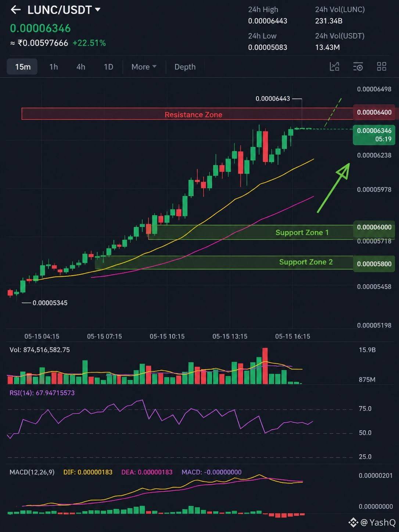Expand the More timeframes dropdown
The width and height of the screenshot is (399, 532).
144,67
